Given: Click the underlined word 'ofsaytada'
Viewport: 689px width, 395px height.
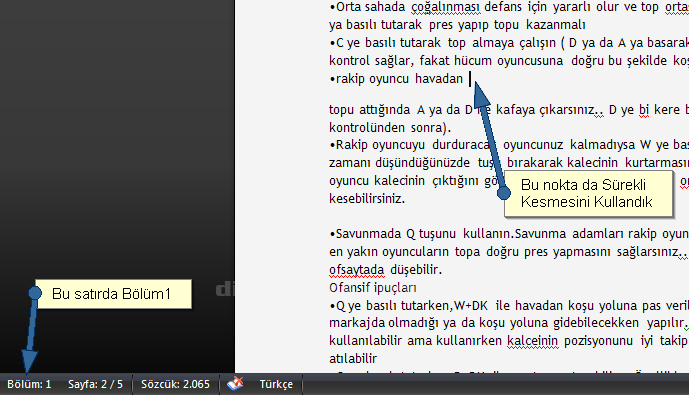Looking at the screenshot, I should [x=357, y=269].
